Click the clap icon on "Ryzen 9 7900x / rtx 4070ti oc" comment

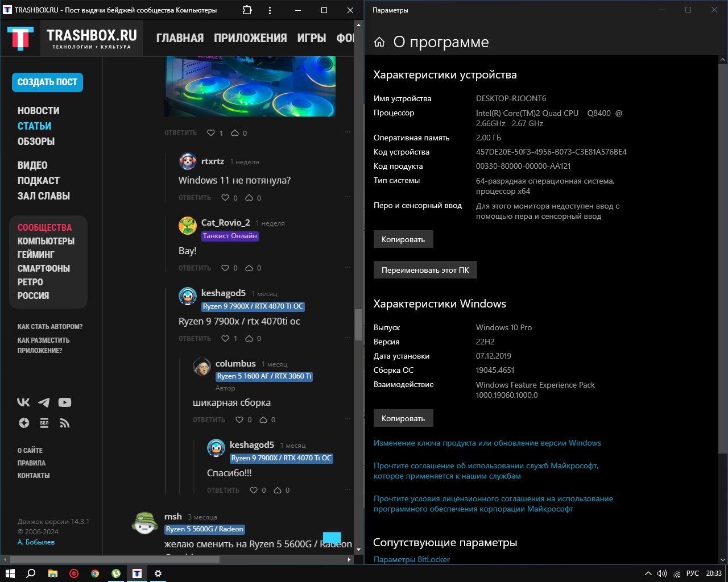click(249, 339)
